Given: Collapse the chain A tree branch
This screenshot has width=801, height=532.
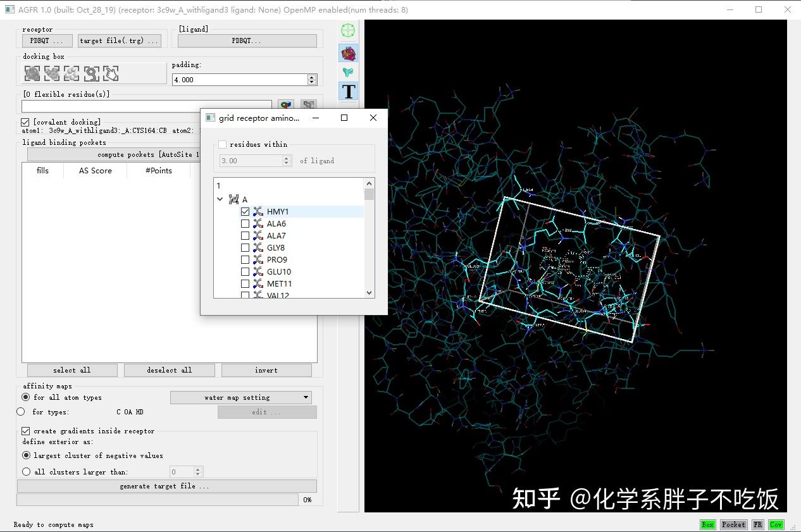Looking at the screenshot, I should pos(220,199).
